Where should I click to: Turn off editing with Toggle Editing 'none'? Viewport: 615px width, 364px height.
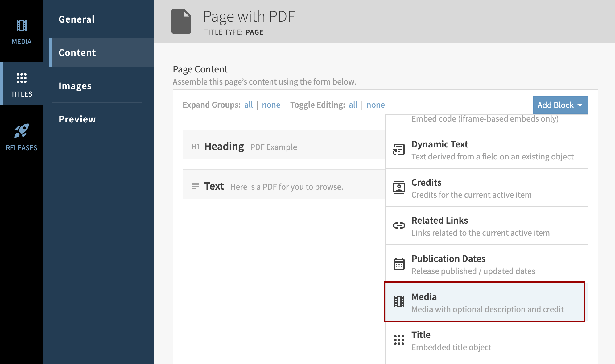point(375,105)
